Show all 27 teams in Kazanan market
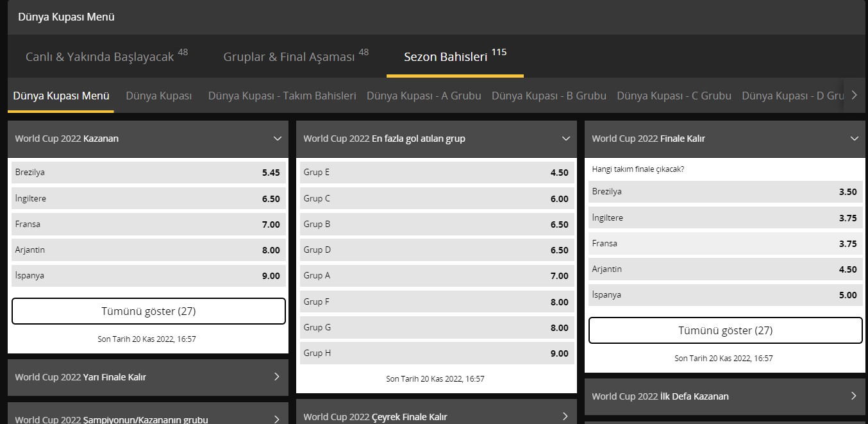Viewport: 868px width, 424px height. point(149,311)
